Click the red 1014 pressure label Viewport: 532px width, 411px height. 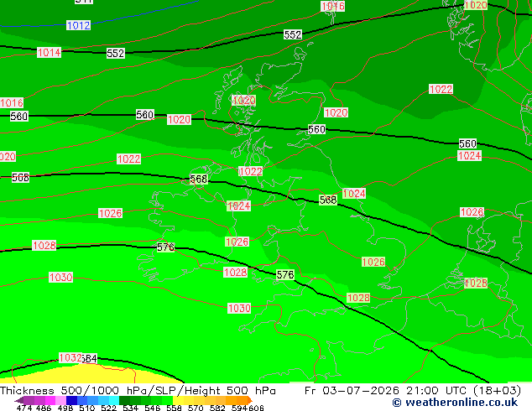click(50, 53)
